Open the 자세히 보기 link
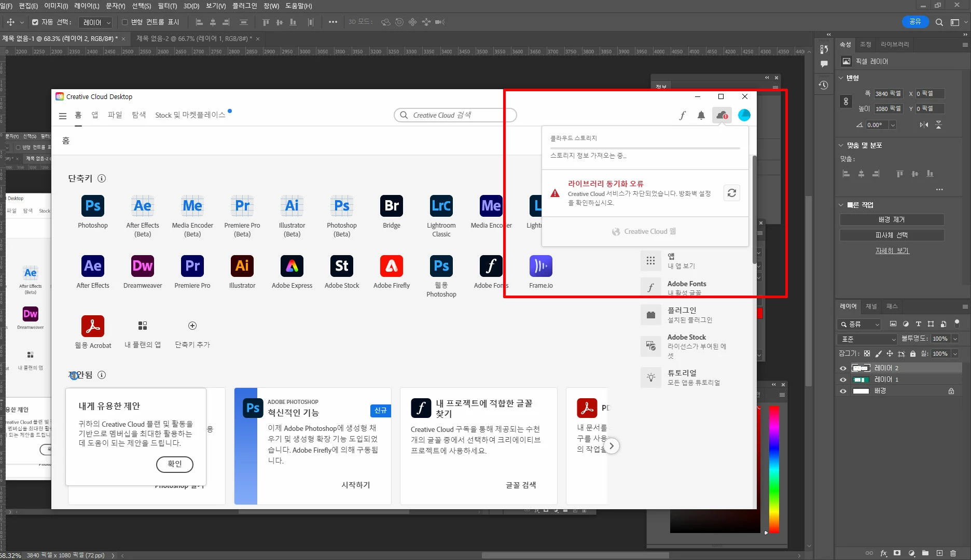The image size is (971, 560). tap(892, 250)
